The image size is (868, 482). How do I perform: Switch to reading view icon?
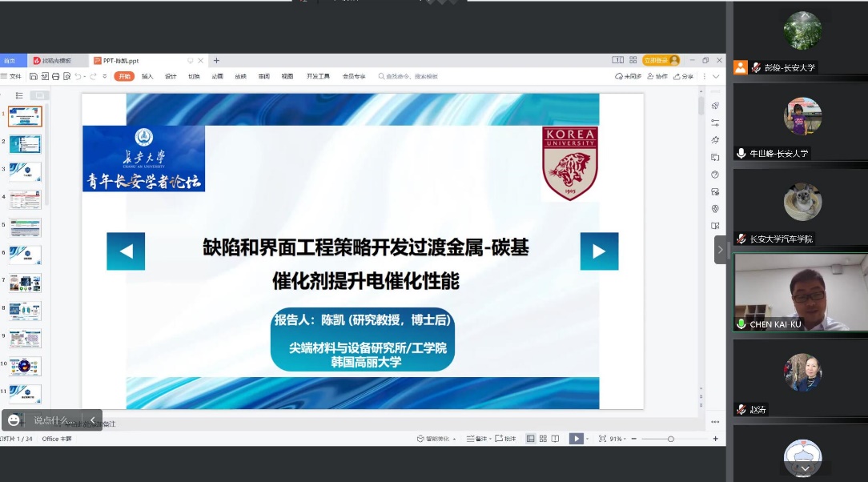555,439
